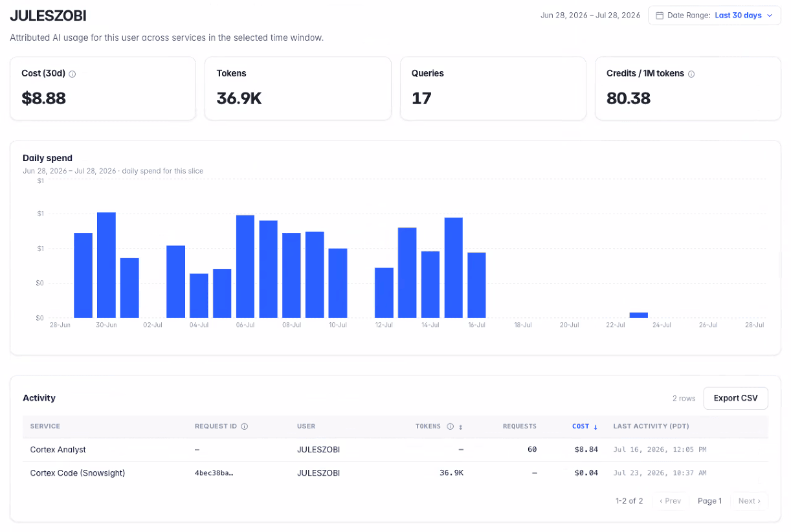Image resolution: width=791 pixels, height=532 pixels.
Task: Click the 36.9K value in Tokens card
Action: click(239, 98)
